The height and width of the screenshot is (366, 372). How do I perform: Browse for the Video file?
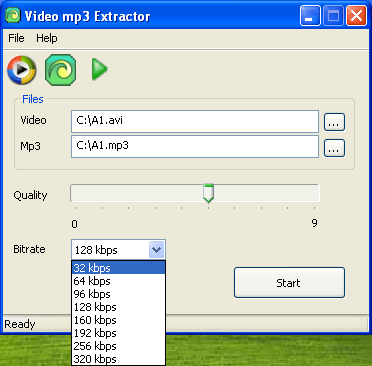coord(334,122)
